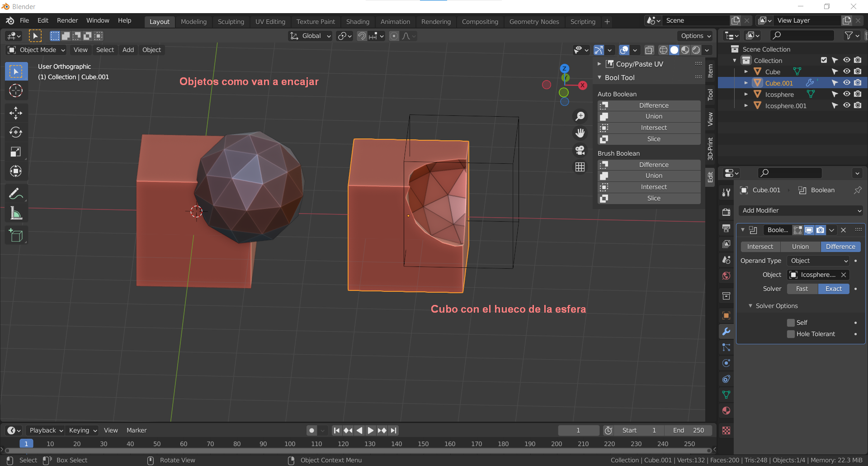Click the current frame number field
Image resolution: width=868 pixels, height=466 pixels.
578,430
